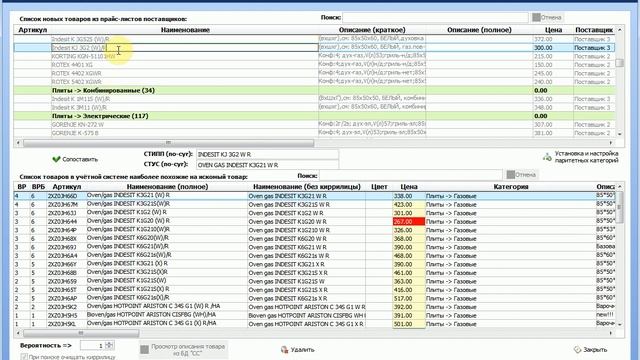Click lower table horizontal scrollbar thumb
640x360 pixels.
click(81, 333)
